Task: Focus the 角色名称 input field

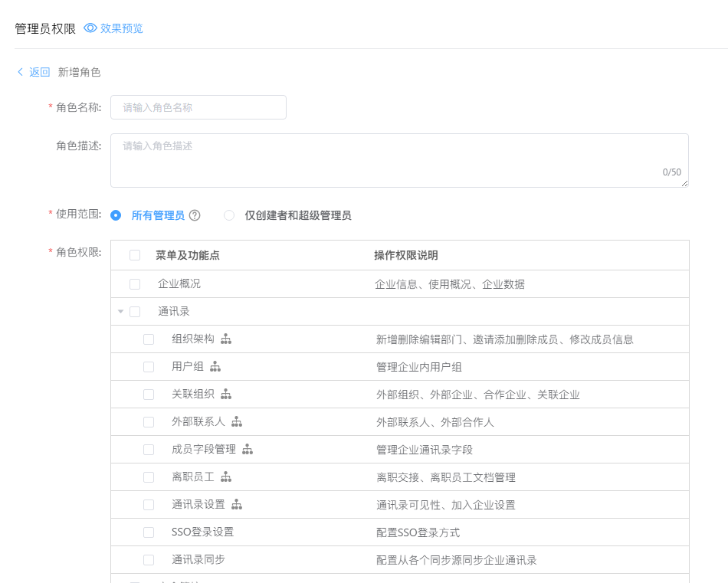Action: (x=198, y=107)
